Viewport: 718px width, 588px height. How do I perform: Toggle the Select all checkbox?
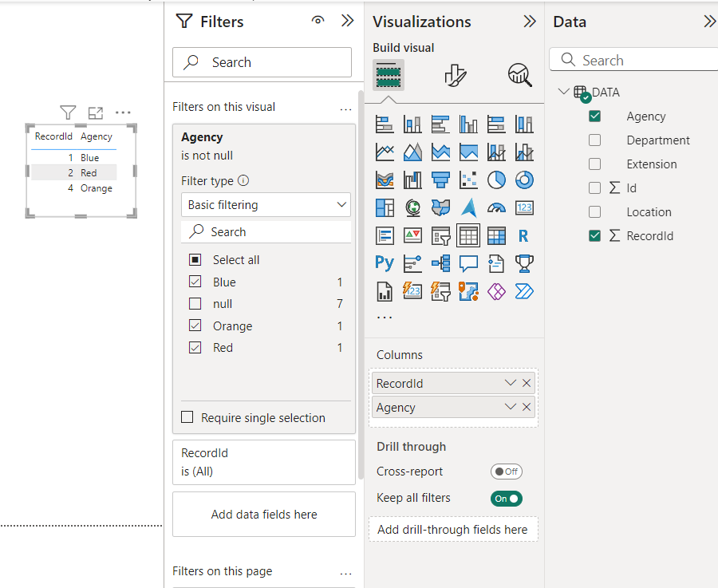click(195, 259)
